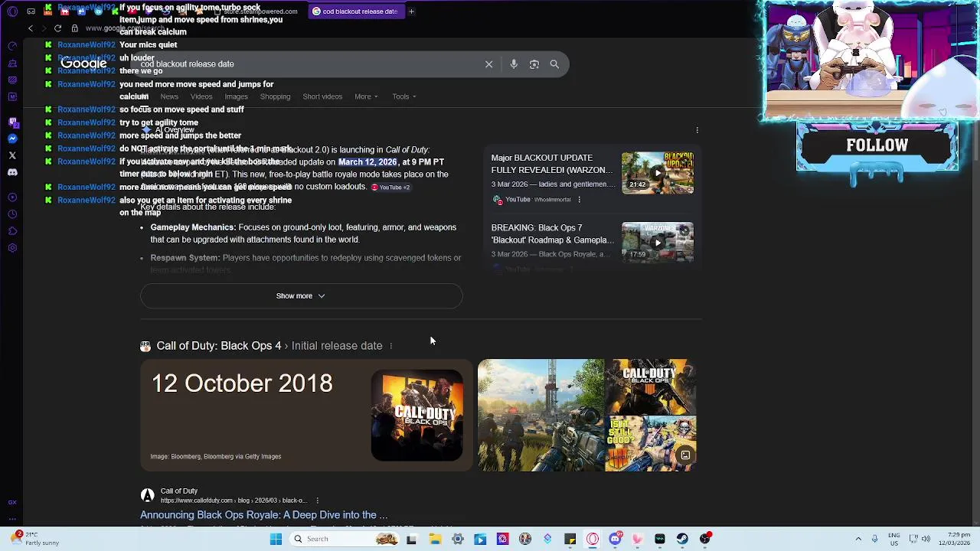The width and height of the screenshot is (980, 551).
Task: Open Messenger in the browser sidebar
Action: point(12,139)
